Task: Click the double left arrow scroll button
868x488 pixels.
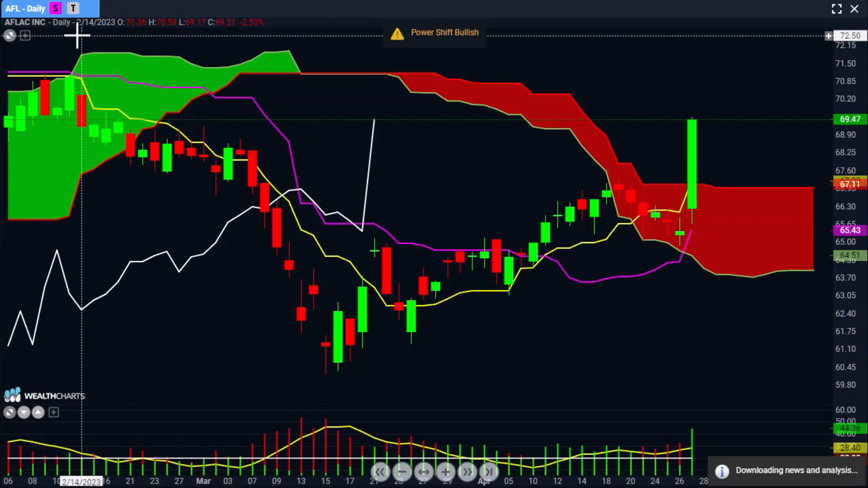Action: tap(380, 472)
